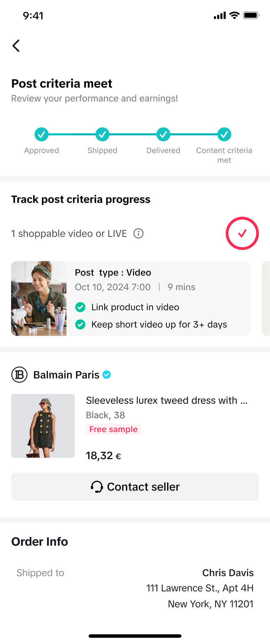Tap the back arrow icon
Image resolution: width=270 pixels, height=644 pixels.
point(16,46)
